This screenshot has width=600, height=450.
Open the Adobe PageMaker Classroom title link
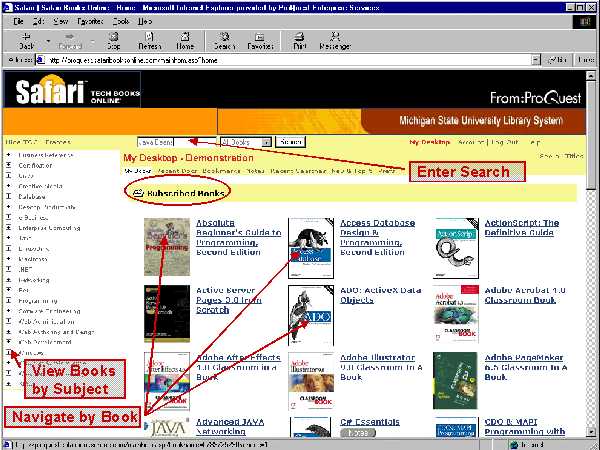click(526, 367)
